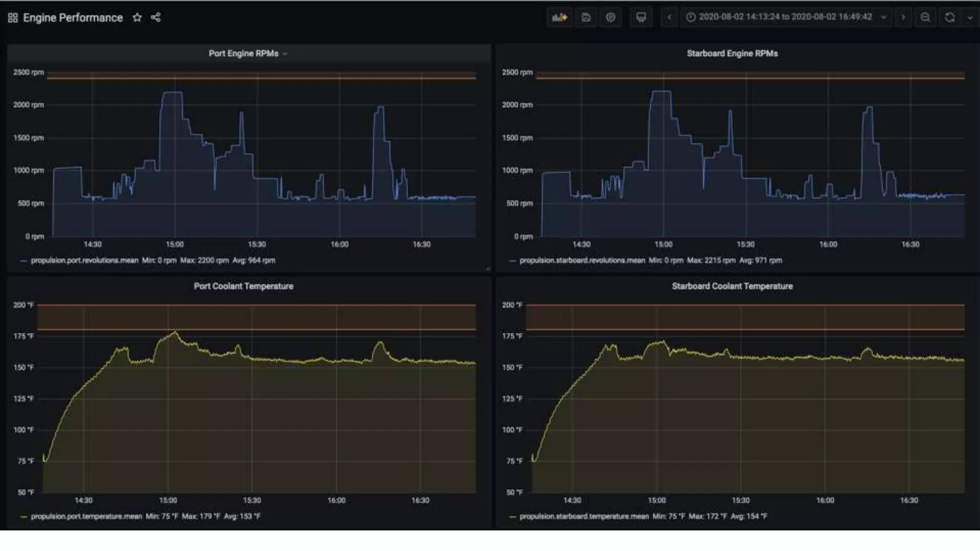The image size is (980, 551).
Task: Shift time range backward
Action: point(669,18)
